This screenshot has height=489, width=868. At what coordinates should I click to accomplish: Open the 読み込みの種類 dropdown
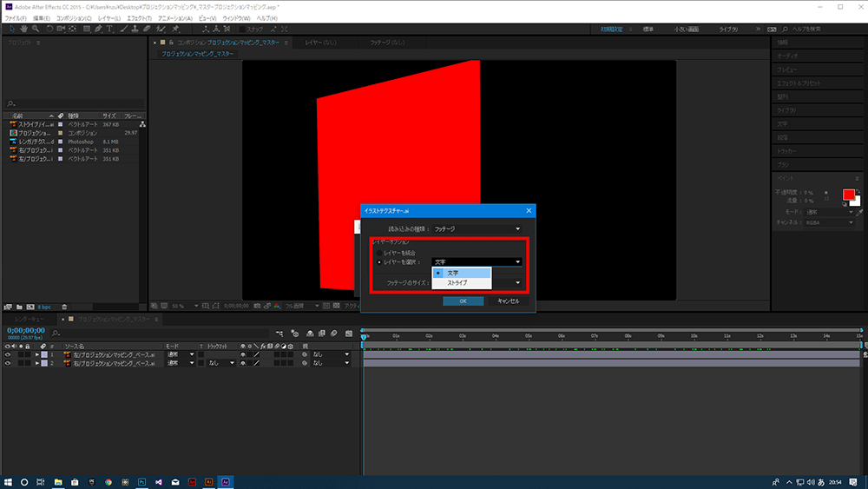tap(477, 229)
